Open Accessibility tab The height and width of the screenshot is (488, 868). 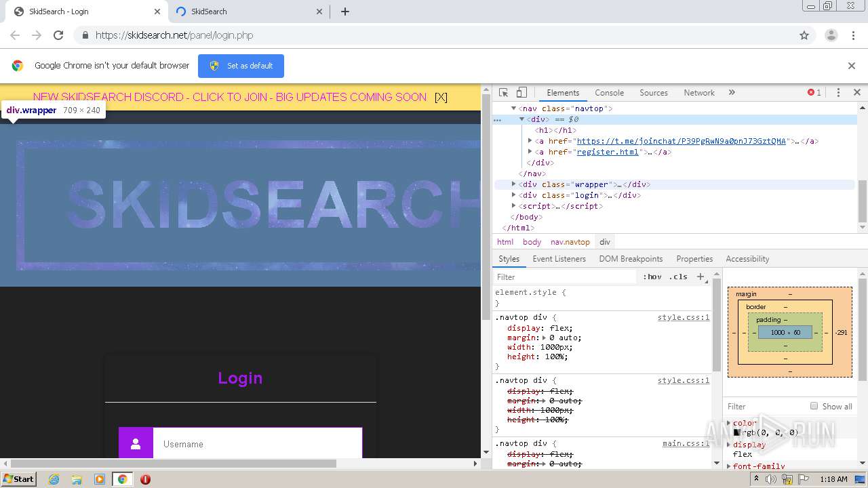click(x=747, y=259)
